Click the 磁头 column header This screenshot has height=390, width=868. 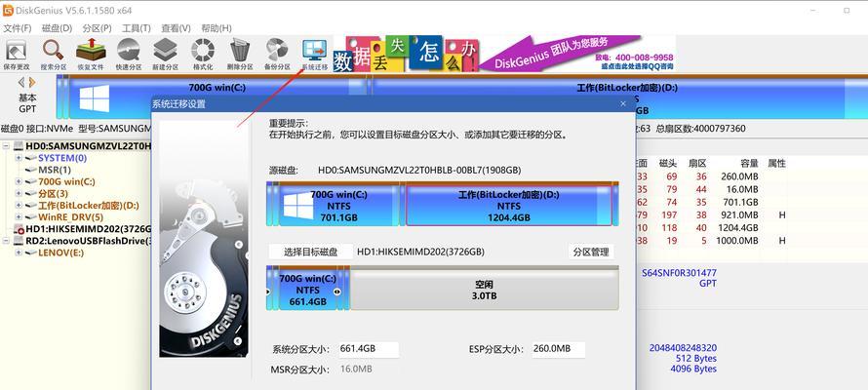pos(668,163)
